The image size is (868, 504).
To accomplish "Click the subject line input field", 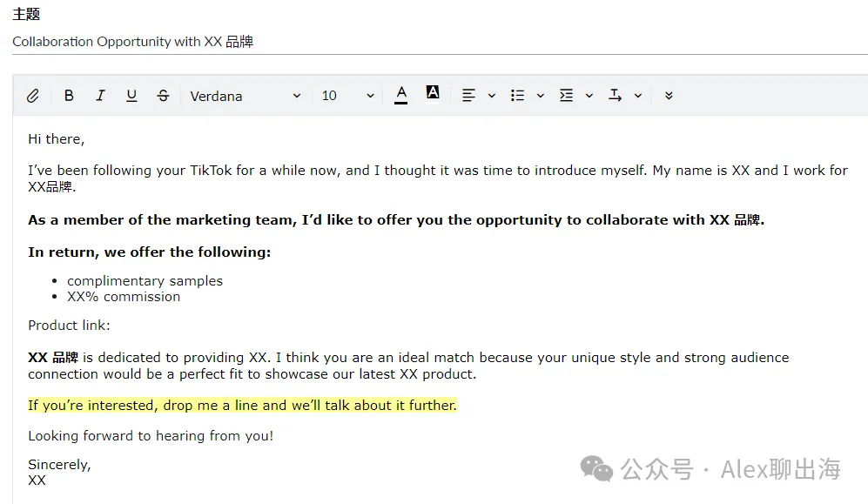I will click(x=440, y=42).
